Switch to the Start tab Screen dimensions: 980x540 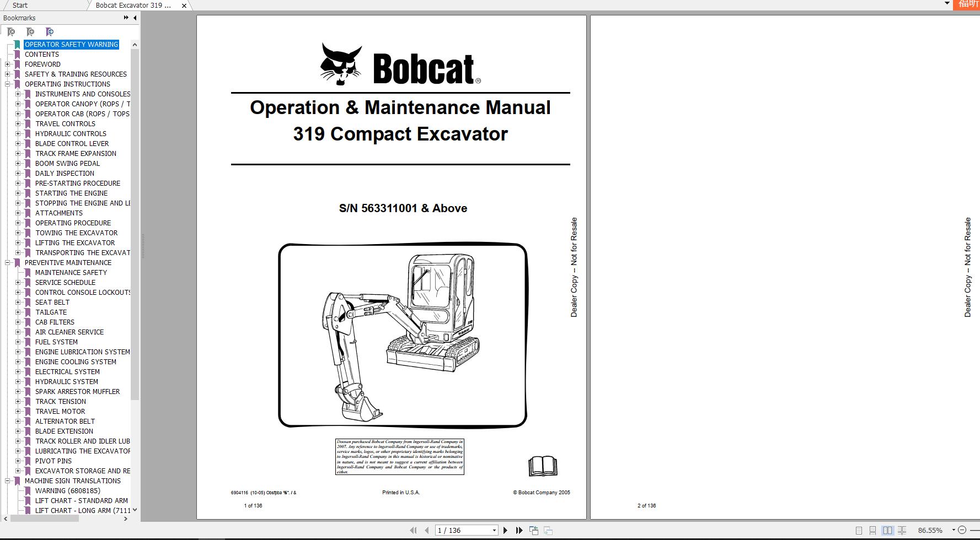coord(19,6)
